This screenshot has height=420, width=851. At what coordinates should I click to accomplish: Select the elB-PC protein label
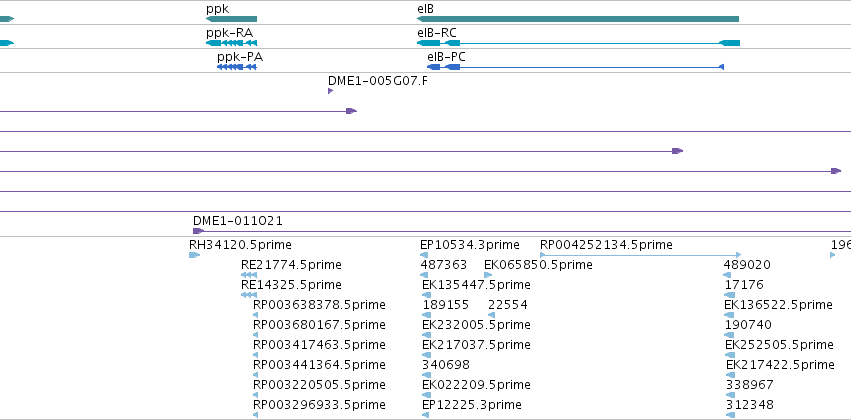(x=446, y=57)
